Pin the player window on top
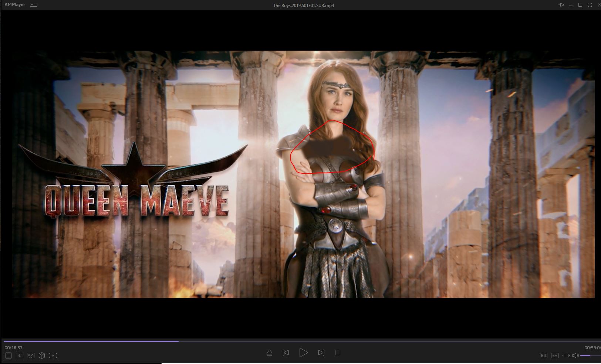This screenshot has height=364, width=601. (x=561, y=5)
